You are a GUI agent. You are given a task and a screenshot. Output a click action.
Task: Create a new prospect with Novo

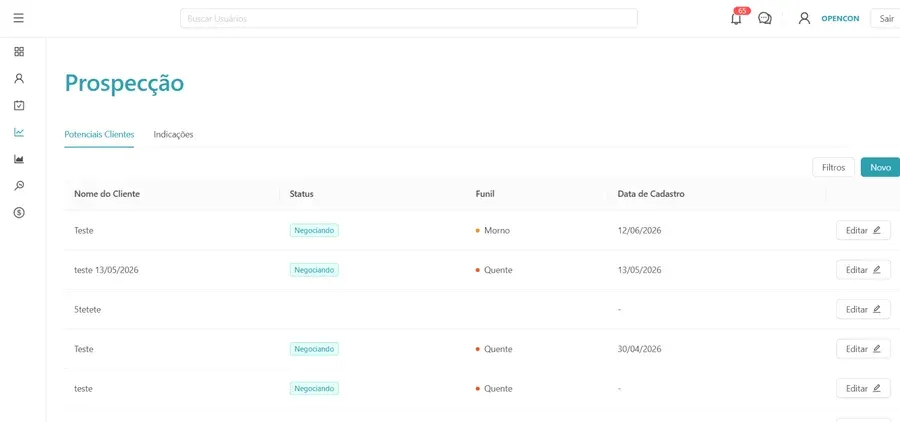tap(880, 167)
